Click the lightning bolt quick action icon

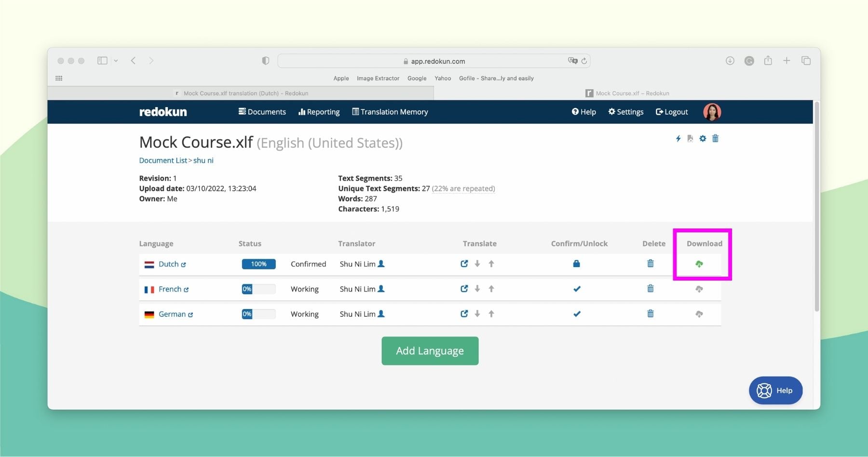point(678,138)
